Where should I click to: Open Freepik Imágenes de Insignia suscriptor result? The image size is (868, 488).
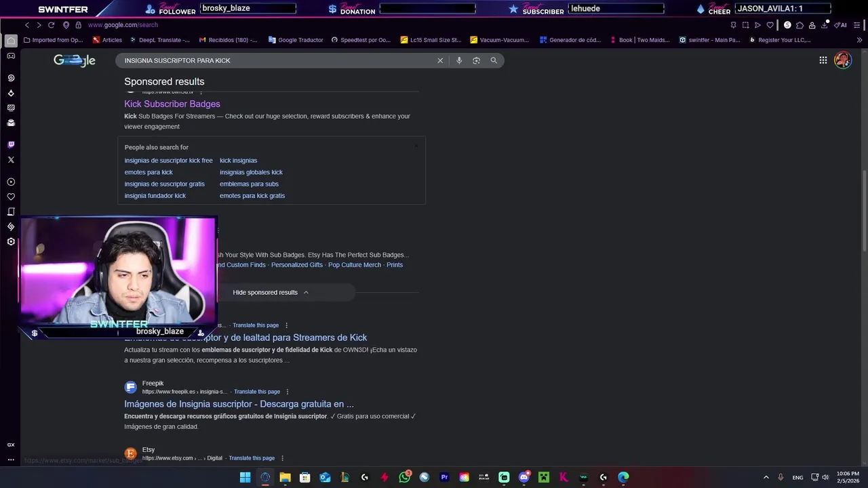(239, 404)
